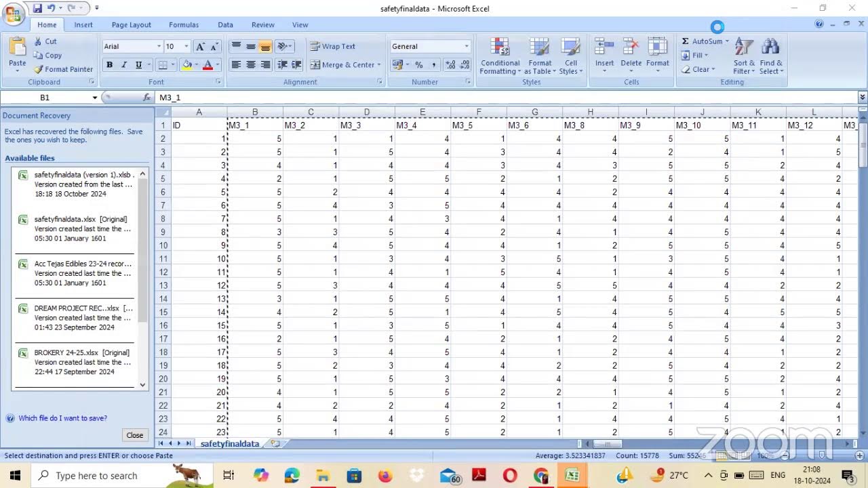The height and width of the screenshot is (488, 868).
Task: Switch to the Formulas tab
Action: [x=184, y=25]
